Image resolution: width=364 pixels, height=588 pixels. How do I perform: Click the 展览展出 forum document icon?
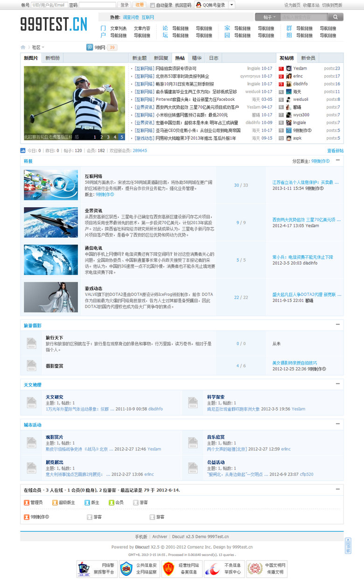point(31,468)
